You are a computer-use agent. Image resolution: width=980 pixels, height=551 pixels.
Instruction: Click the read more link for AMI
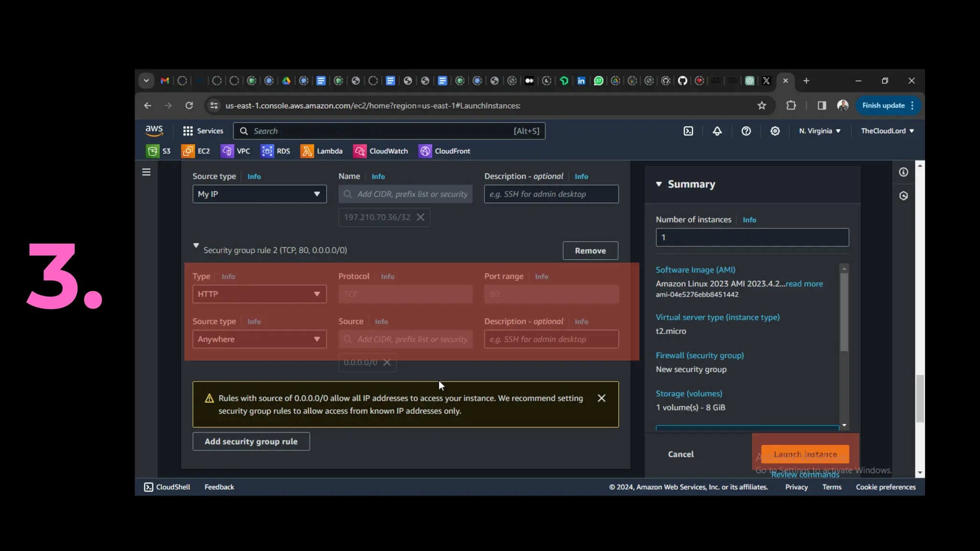pyautogui.click(x=804, y=284)
